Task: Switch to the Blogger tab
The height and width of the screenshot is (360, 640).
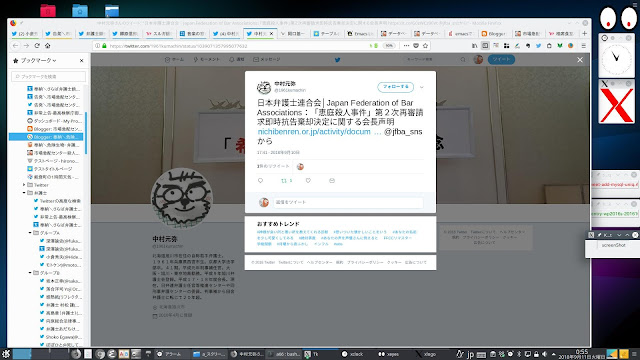Action: [494, 33]
